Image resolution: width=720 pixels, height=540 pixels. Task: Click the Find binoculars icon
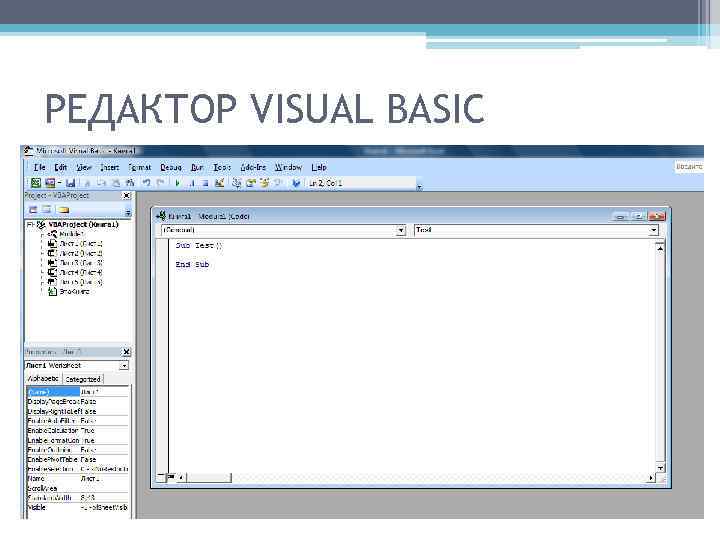130,183
